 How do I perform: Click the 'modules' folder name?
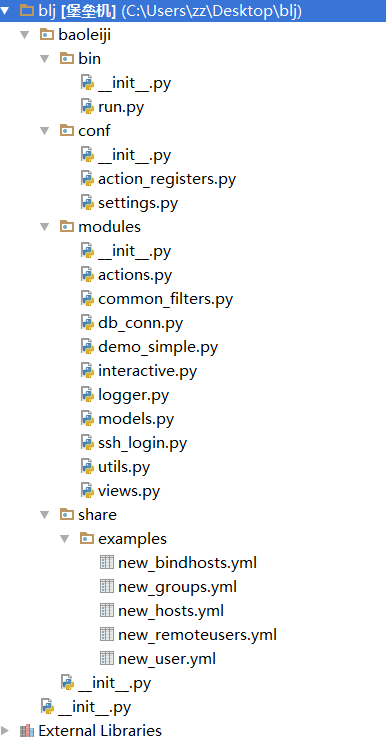(x=109, y=226)
